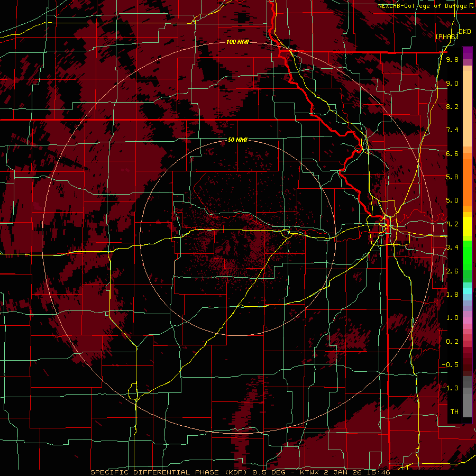Click the pink band of the color scale

[467, 321]
